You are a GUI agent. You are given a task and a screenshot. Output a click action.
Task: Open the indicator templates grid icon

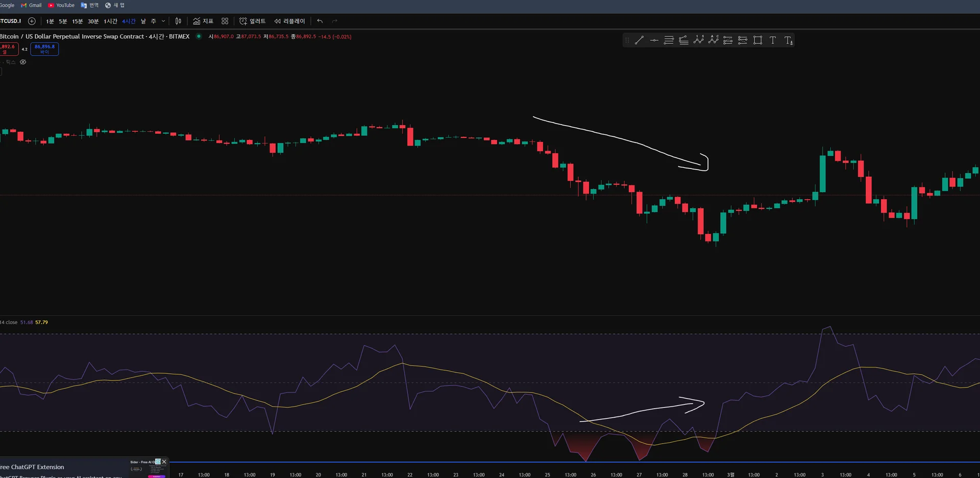tap(225, 21)
